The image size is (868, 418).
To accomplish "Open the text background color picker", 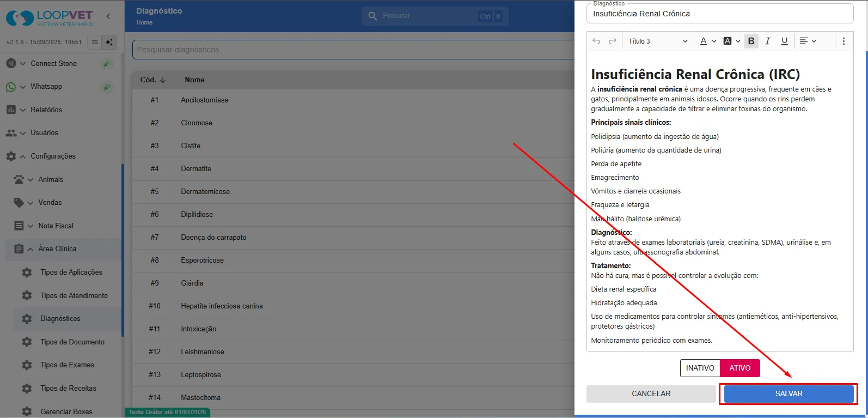I will 728,41.
